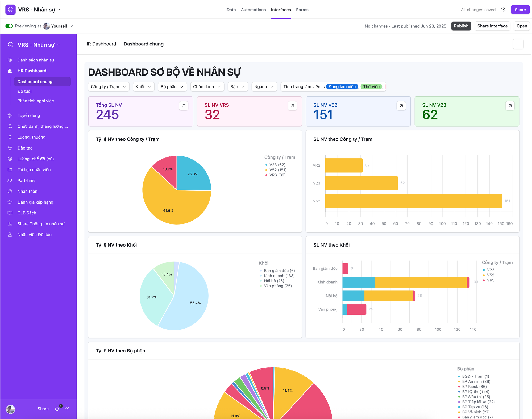Click the base smiley icon in top-left header

click(10, 10)
